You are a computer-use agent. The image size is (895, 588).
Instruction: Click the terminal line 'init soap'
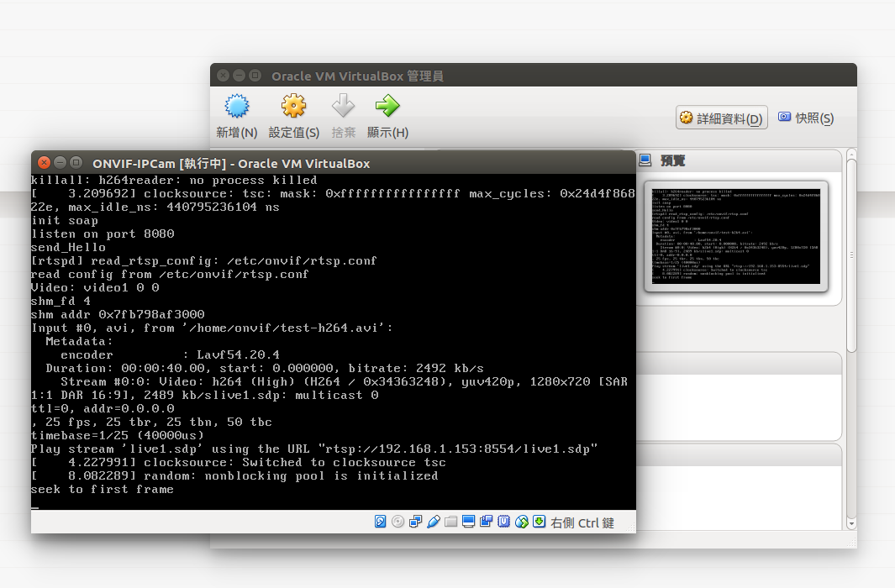coord(65,221)
